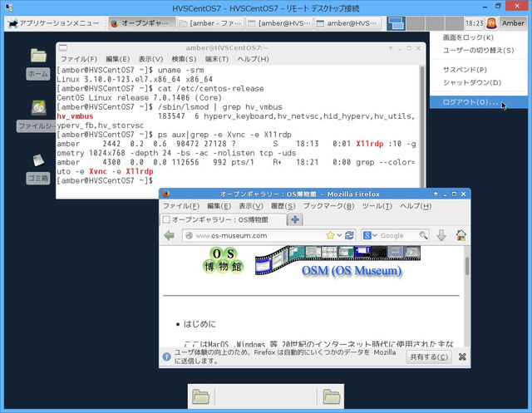Click red hv_vmbus text in terminal
The width and height of the screenshot is (532, 413).
point(75,116)
